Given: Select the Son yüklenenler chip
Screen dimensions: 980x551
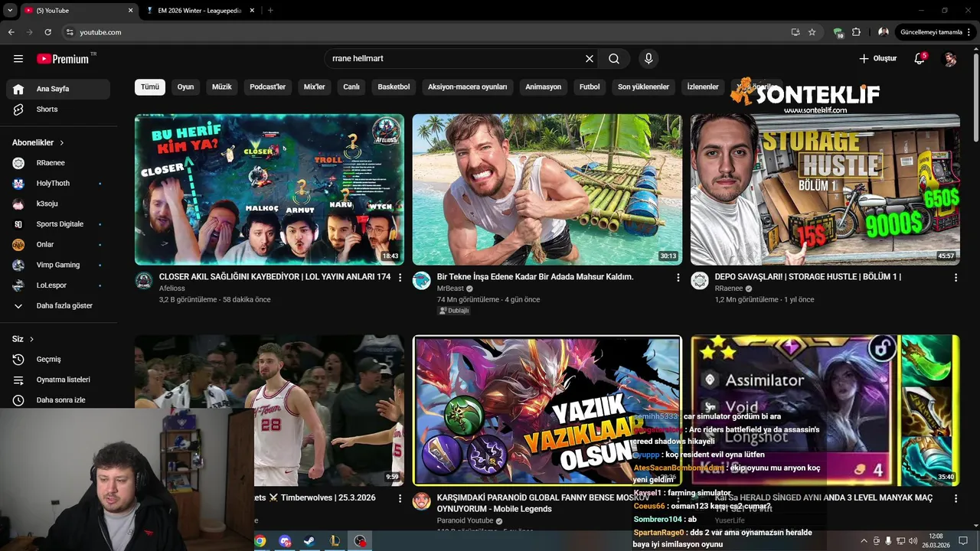Looking at the screenshot, I should coord(644,86).
